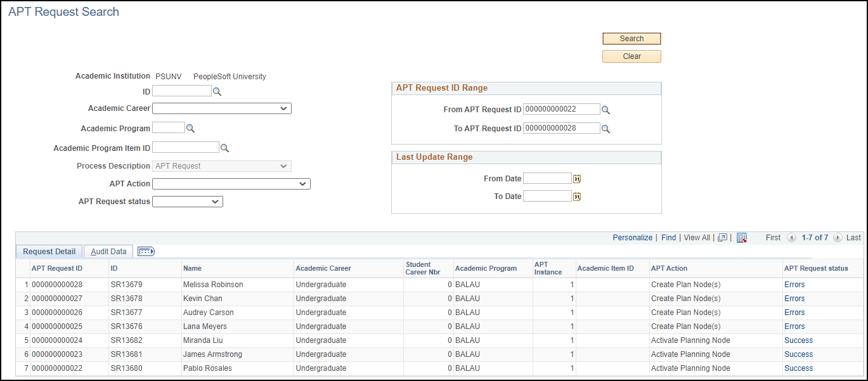Open the To Date calendar picker
The width and height of the screenshot is (868, 381).
576,196
